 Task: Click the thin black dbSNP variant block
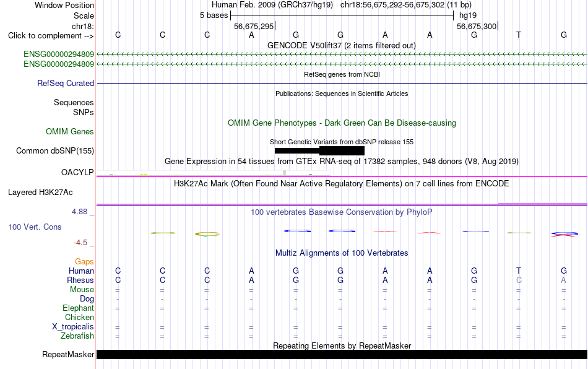(x=297, y=150)
